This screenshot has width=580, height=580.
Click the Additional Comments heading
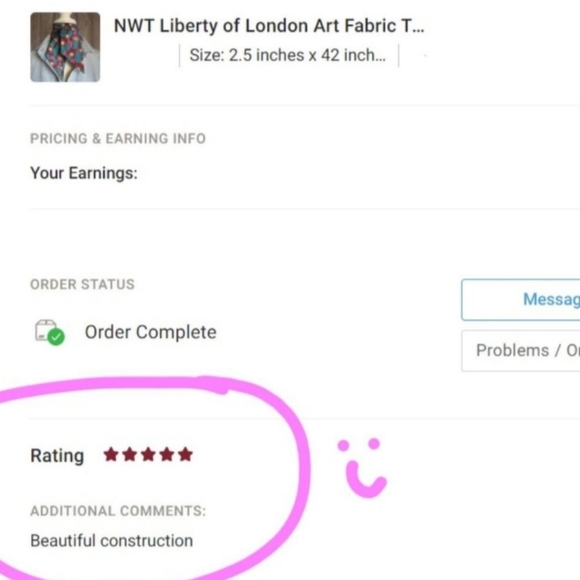pyautogui.click(x=118, y=511)
